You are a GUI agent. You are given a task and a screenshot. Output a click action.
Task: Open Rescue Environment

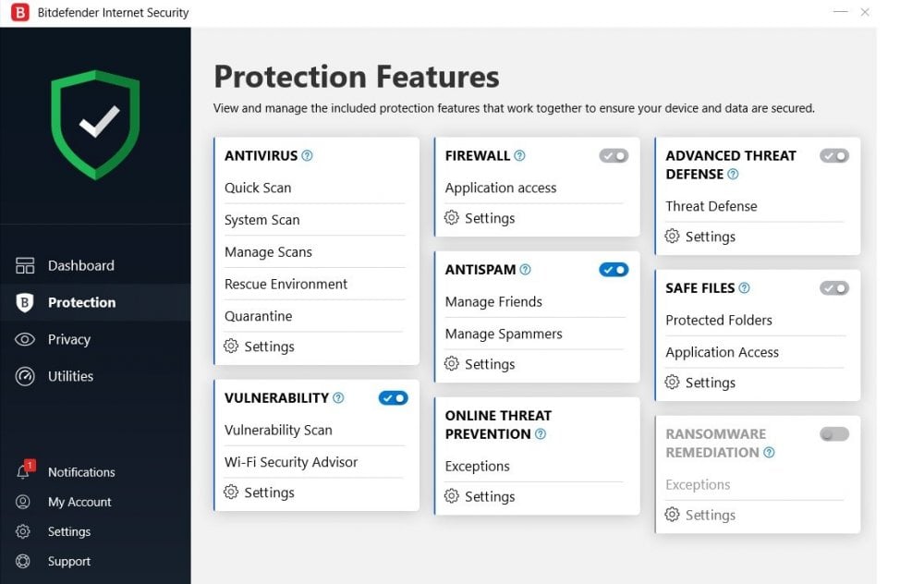click(286, 284)
